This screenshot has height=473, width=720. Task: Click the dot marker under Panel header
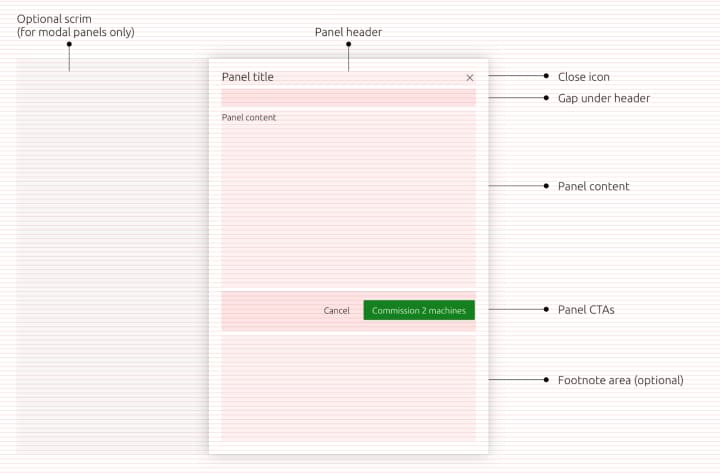349,44
